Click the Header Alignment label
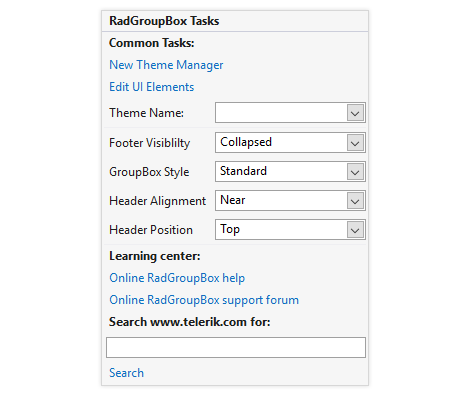The height and width of the screenshot is (394, 470). [x=157, y=201]
